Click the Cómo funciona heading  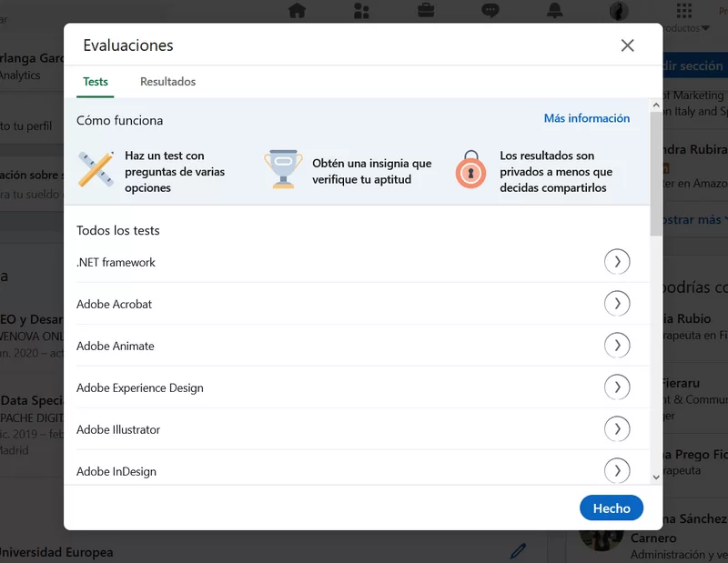(x=120, y=121)
